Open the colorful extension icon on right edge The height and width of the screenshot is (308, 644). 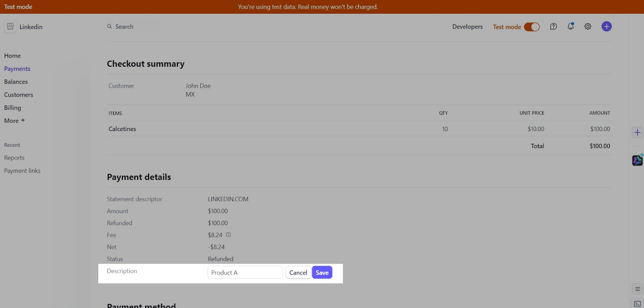[x=637, y=160]
